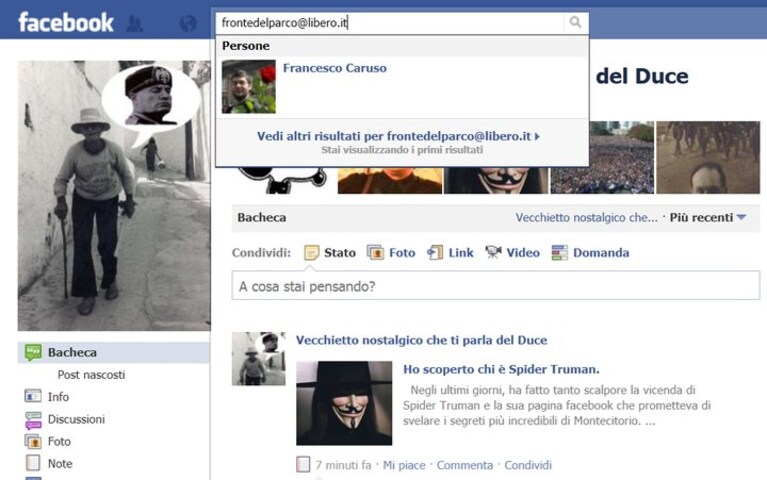
Task: Open the page profile picture of old man
Action: point(114,196)
